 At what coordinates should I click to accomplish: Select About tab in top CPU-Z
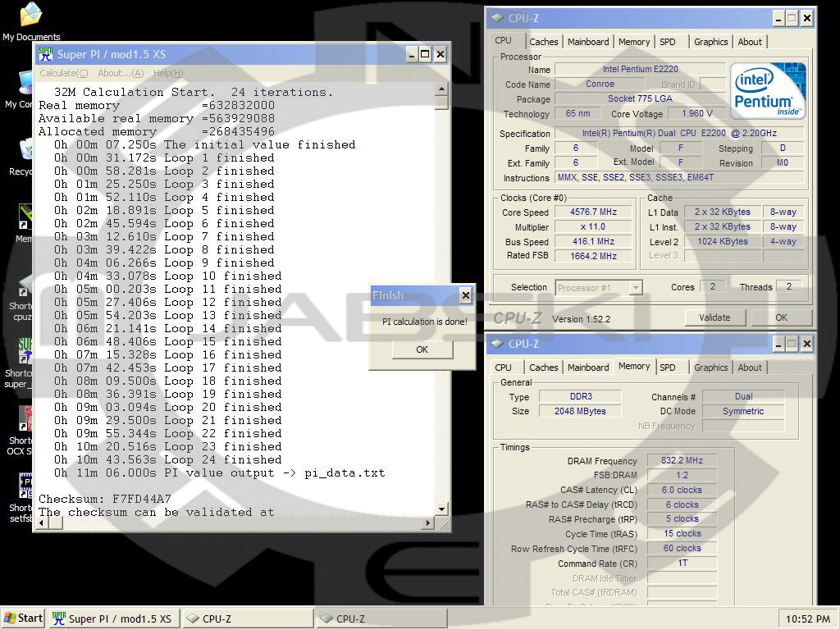pos(750,42)
